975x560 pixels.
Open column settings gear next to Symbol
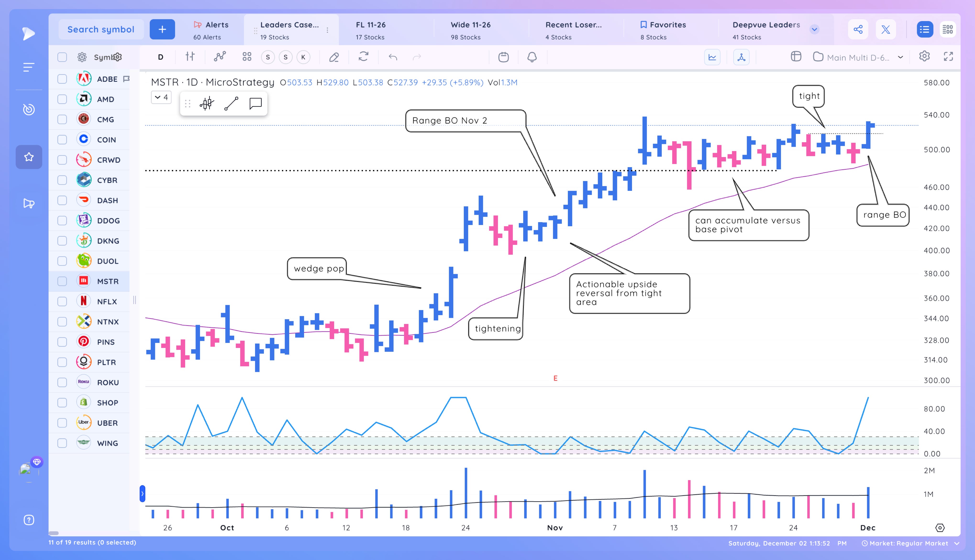tap(118, 57)
